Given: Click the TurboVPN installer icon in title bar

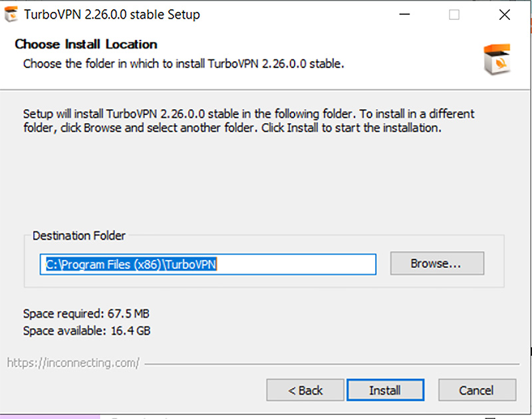Looking at the screenshot, I should click(x=11, y=15).
